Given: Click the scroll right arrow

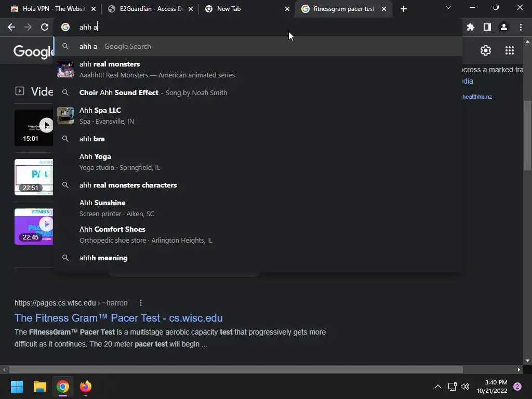Looking at the screenshot, I should [519, 369].
